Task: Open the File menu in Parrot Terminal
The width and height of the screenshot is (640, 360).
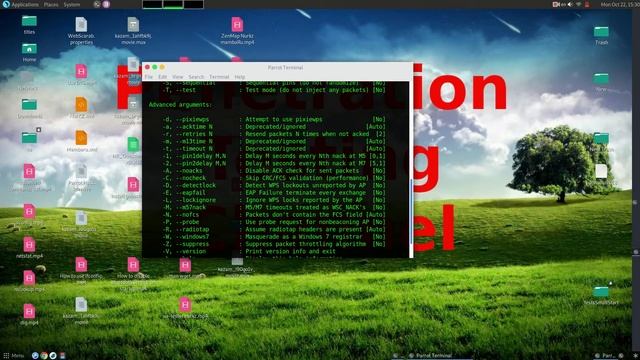Action: click(x=149, y=77)
